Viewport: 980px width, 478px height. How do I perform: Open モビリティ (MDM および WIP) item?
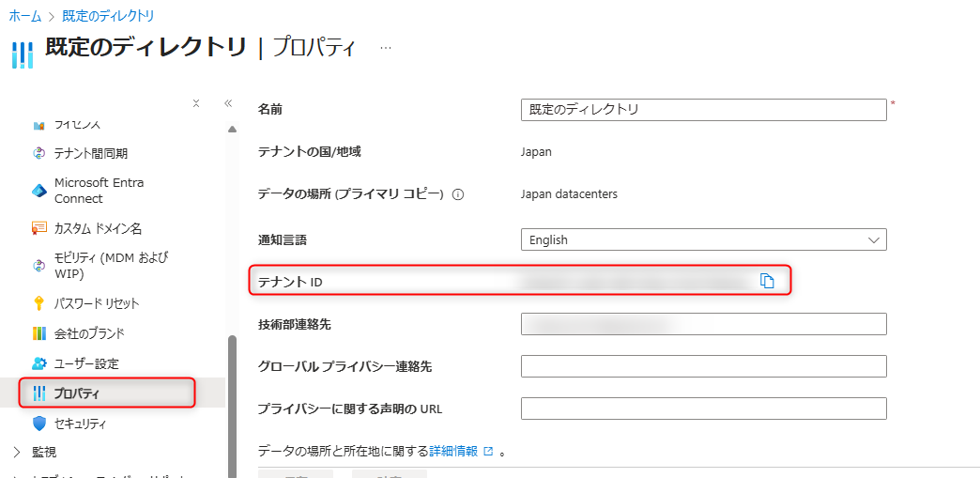click(111, 265)
